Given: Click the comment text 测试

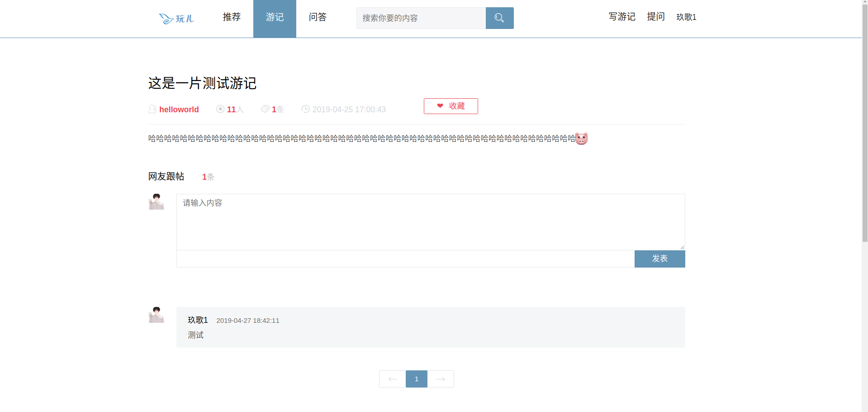Looking at the screenshot, I should click(195, 335).
